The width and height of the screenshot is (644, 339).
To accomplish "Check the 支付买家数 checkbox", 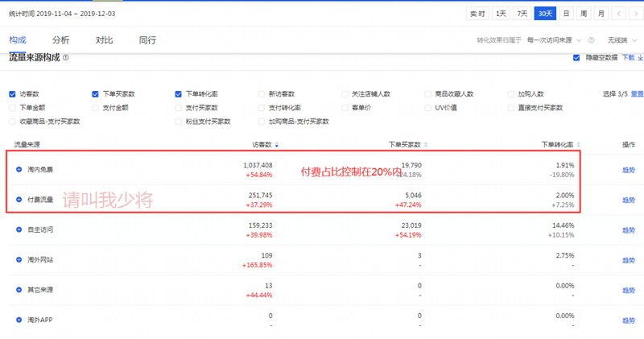I will point(178,108).
